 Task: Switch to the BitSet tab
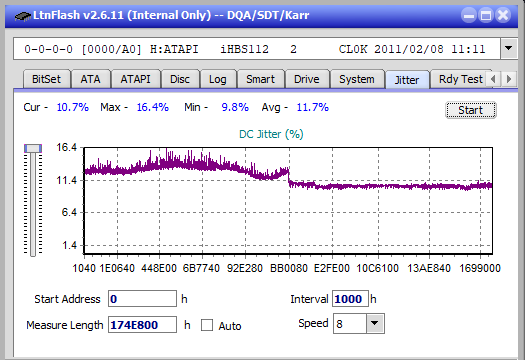pyautogui.click(x=47, y=79)
